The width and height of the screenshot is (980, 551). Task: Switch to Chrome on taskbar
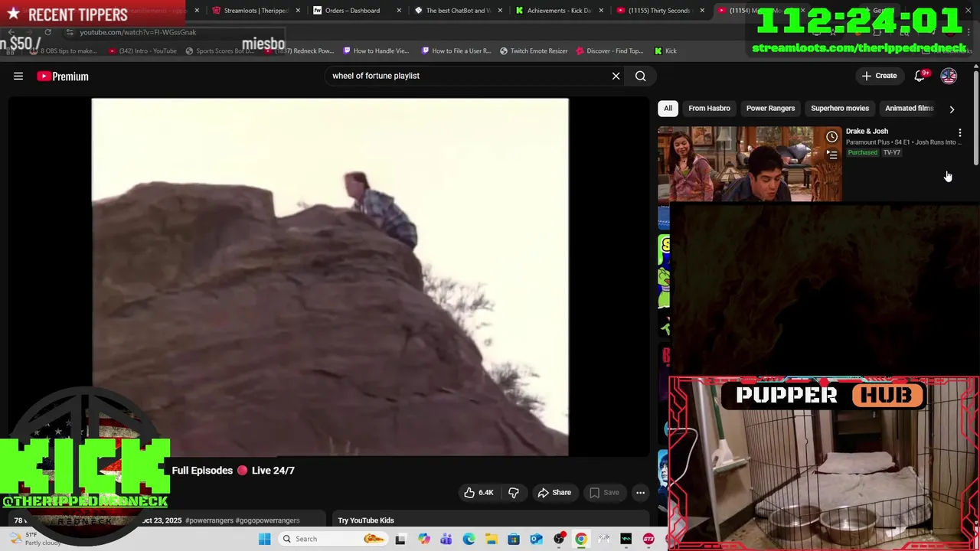(x=581, y=539)
